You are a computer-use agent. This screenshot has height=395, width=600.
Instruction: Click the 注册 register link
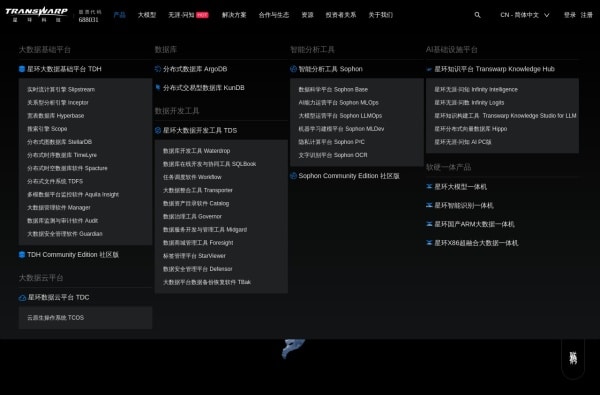tap(586, 15)
